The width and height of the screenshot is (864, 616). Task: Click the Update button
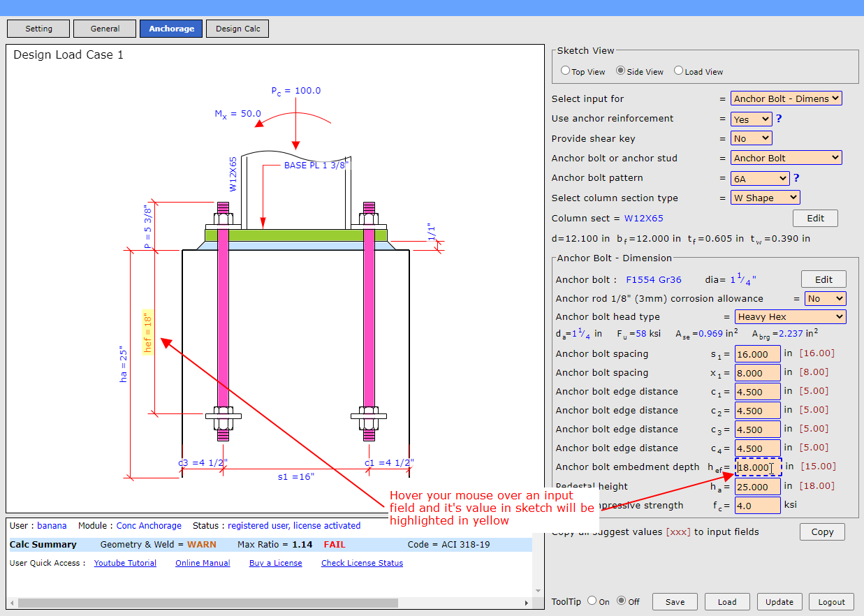[x=779, y=602]
